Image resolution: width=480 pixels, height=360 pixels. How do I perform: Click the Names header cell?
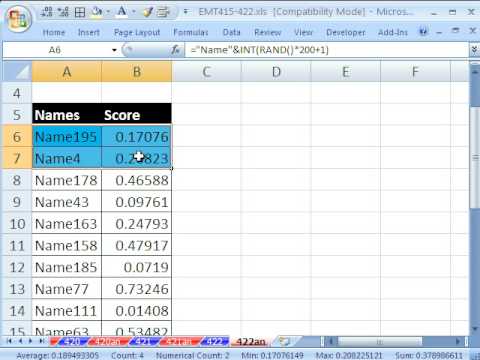click(x=67, y=115)
